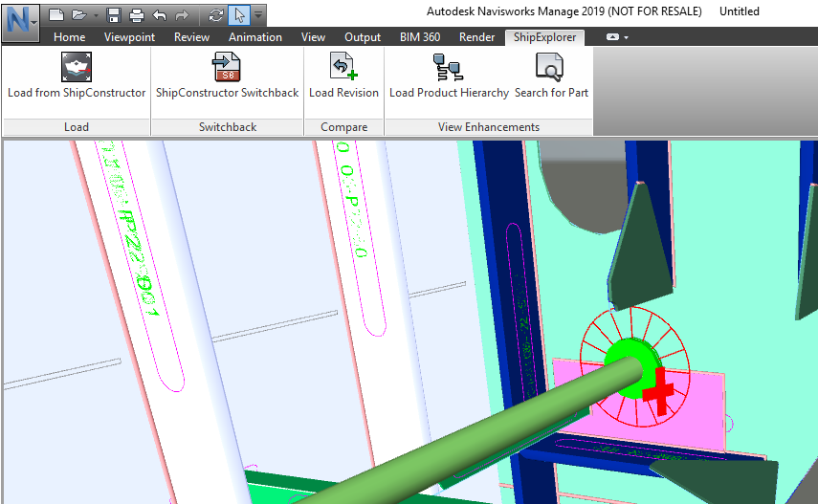Open Load Product Hierarchy
818x504 pixels.
(x=449, y=76)
